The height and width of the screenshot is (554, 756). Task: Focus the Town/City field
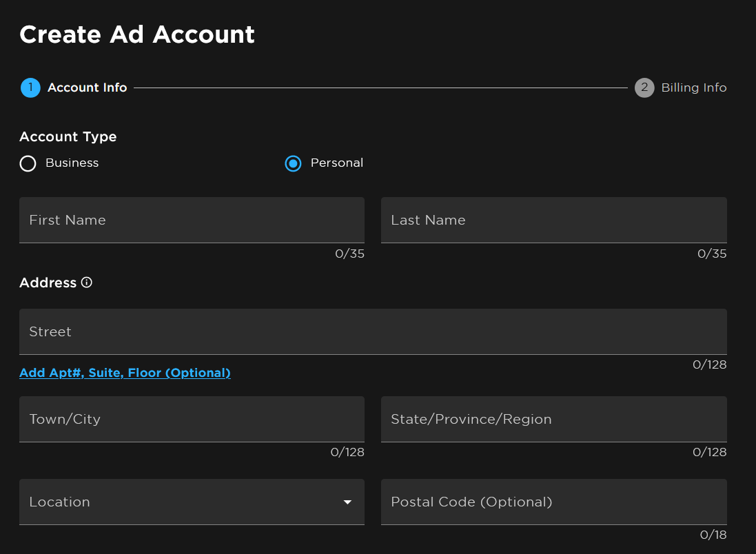(x=192, y=419)
